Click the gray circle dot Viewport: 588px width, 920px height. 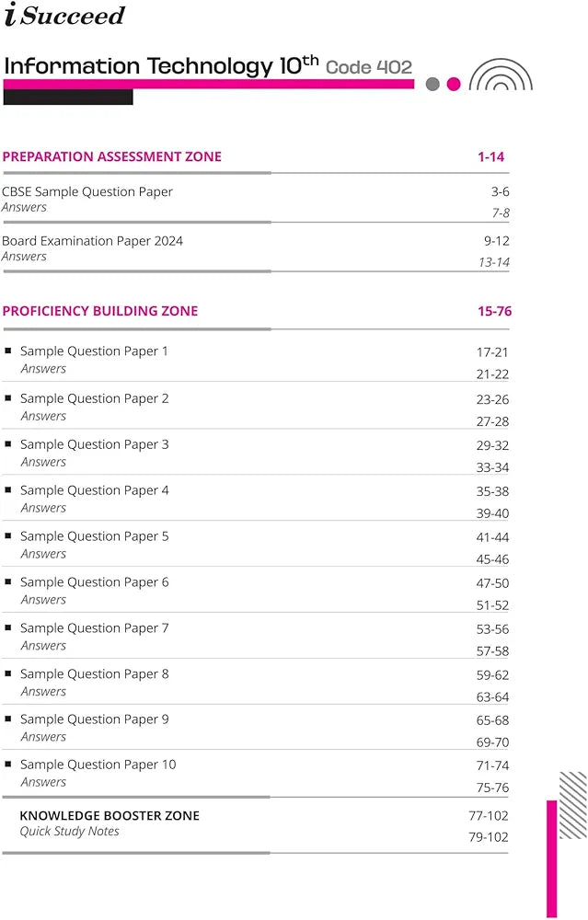pyautogui.click(x=432, y=84)
